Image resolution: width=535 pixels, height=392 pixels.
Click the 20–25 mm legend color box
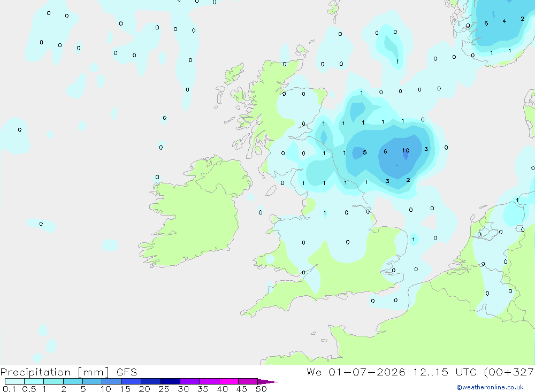[x=151, y=381]
